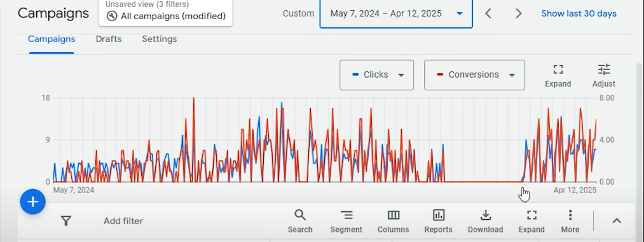This screenshot has height=242, width=644.
Task: Adjust the chart settings
Action: (604, 76)
